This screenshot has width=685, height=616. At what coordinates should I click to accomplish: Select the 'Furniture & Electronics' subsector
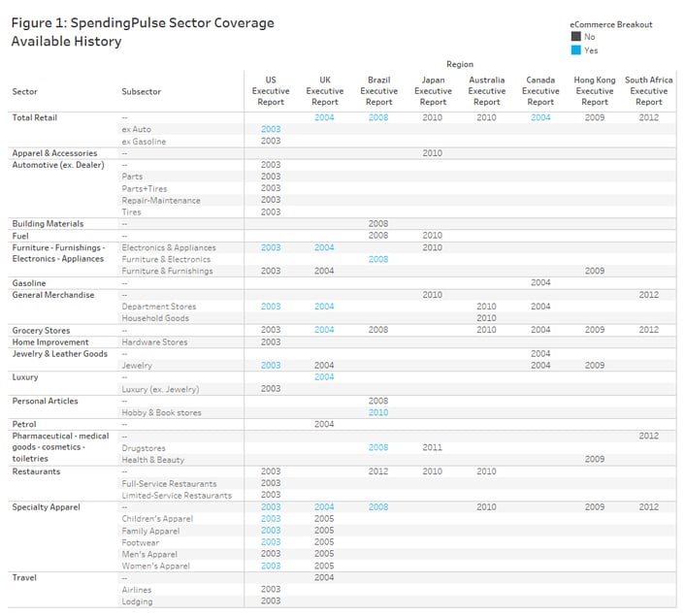coord(166,260)
